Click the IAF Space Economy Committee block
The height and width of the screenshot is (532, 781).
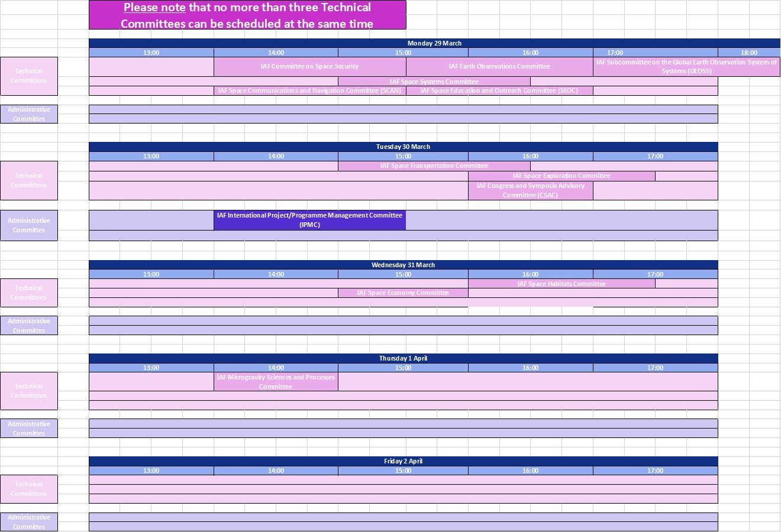404,293
